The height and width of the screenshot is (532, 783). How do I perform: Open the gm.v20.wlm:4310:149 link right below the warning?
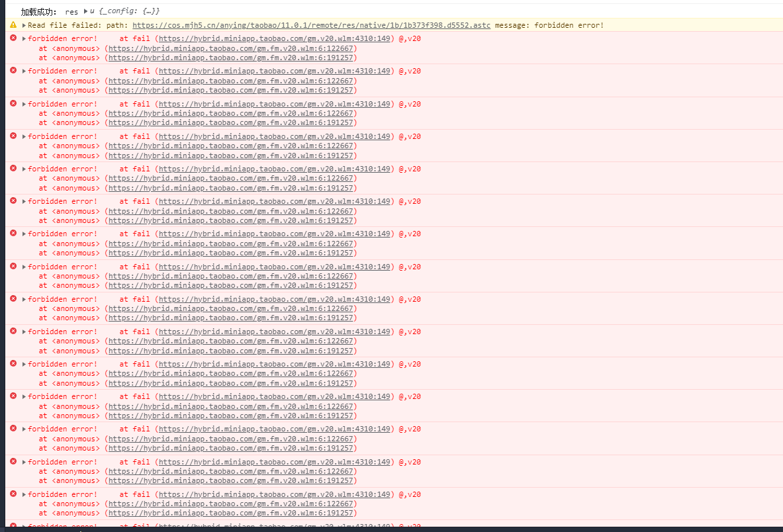point(274,38)
